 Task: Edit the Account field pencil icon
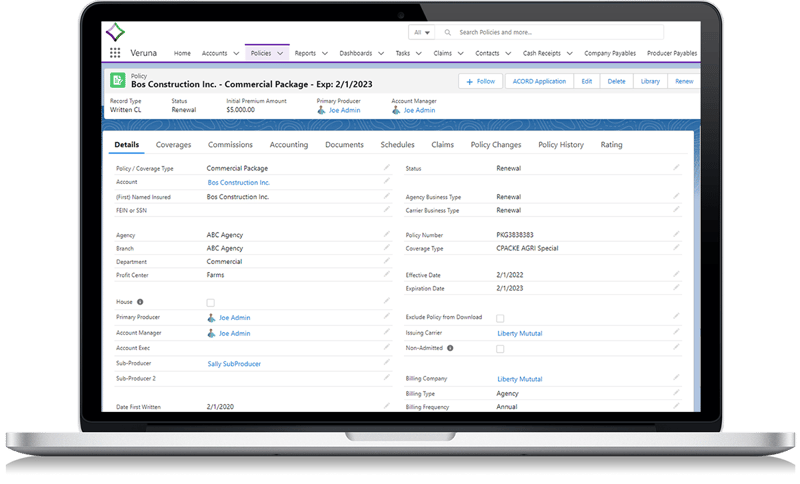[387, 181]
